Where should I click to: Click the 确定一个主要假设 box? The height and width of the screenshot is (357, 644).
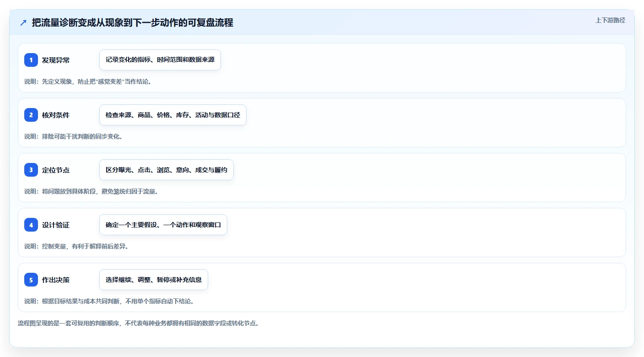[163, 225]
